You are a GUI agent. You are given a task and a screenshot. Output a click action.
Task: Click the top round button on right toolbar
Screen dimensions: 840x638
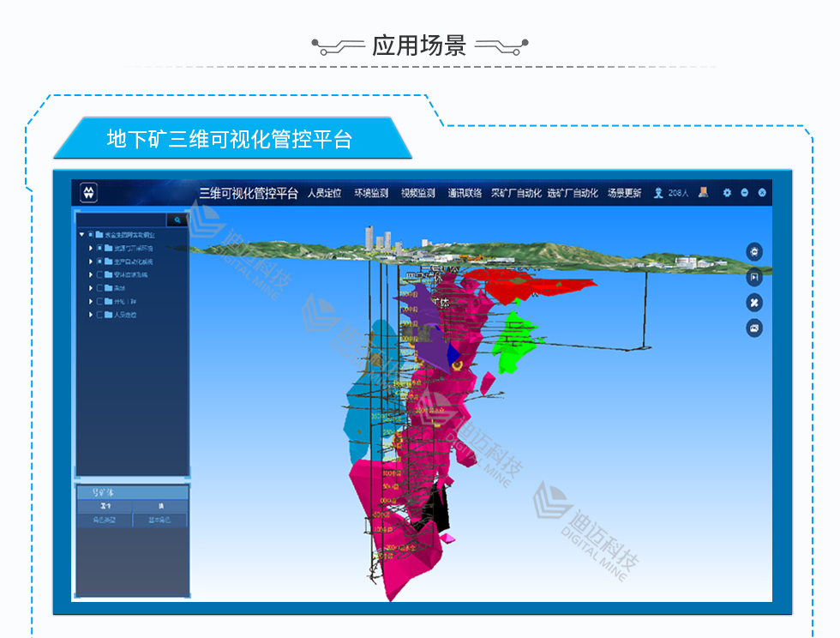point(754,251)
